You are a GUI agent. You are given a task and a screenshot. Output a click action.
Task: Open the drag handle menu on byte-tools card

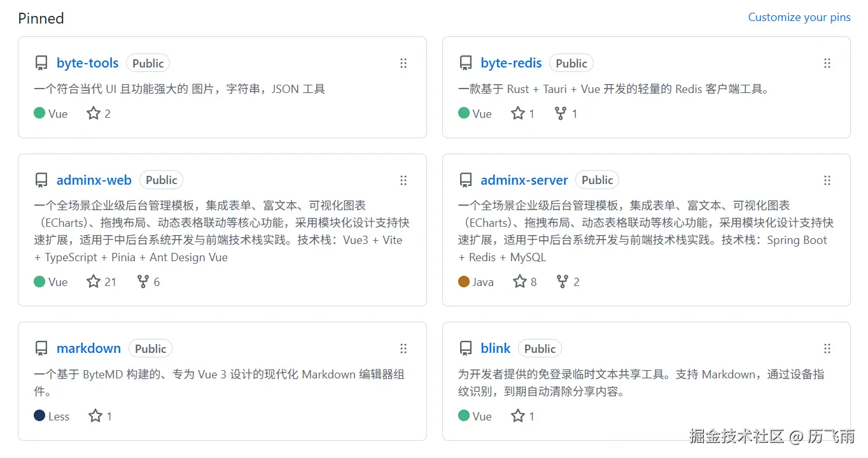[403, 63]
